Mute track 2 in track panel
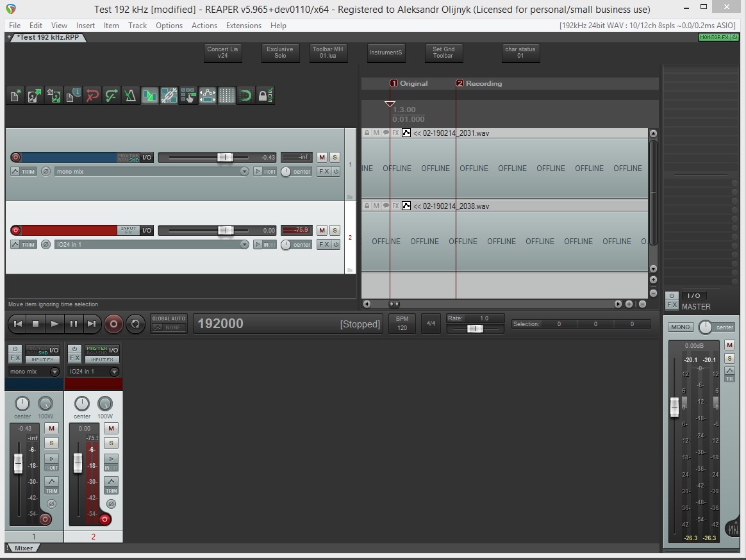This screenshot has height=560, width=746. point(322,230)
